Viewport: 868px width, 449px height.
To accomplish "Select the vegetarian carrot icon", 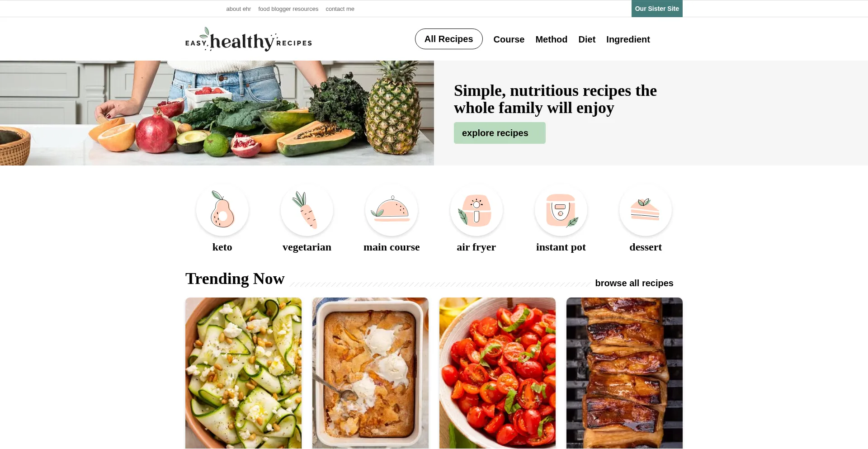I will [307, 210].
